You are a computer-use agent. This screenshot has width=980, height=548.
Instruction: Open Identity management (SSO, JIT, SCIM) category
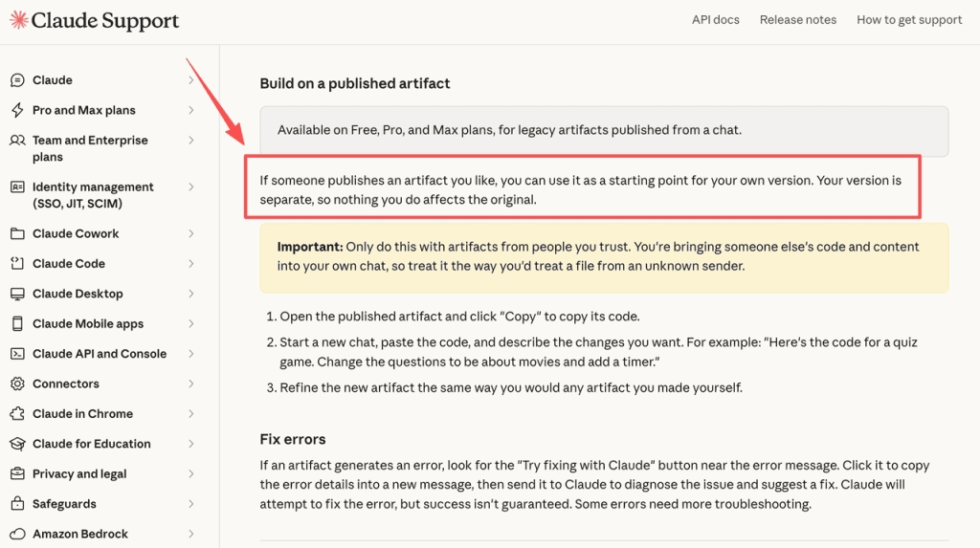pos(93,195)
